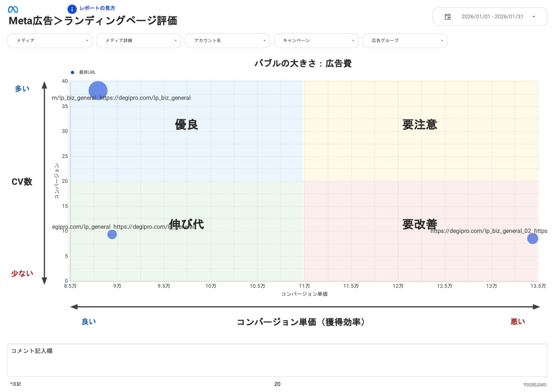This screenshot has height=392, width=555.
Task: Click the blue legend dot for 最終URL
Action: [x=72, y=72]
